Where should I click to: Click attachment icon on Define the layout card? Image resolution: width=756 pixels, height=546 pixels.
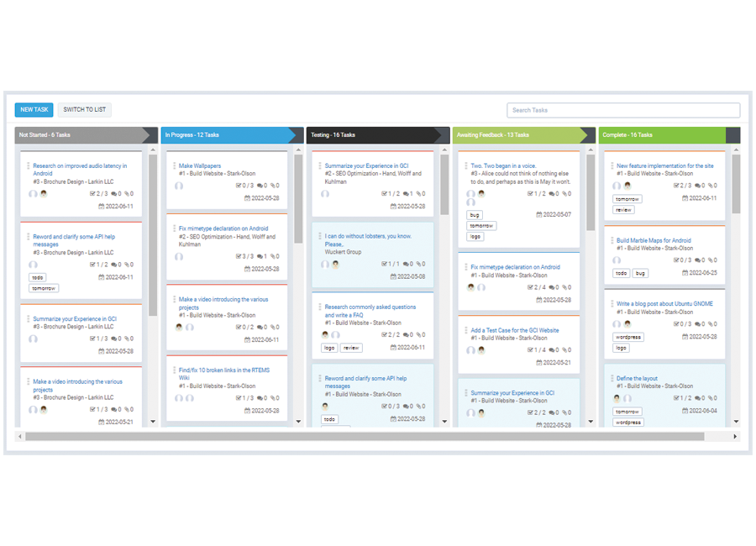(x=711, y=398)
